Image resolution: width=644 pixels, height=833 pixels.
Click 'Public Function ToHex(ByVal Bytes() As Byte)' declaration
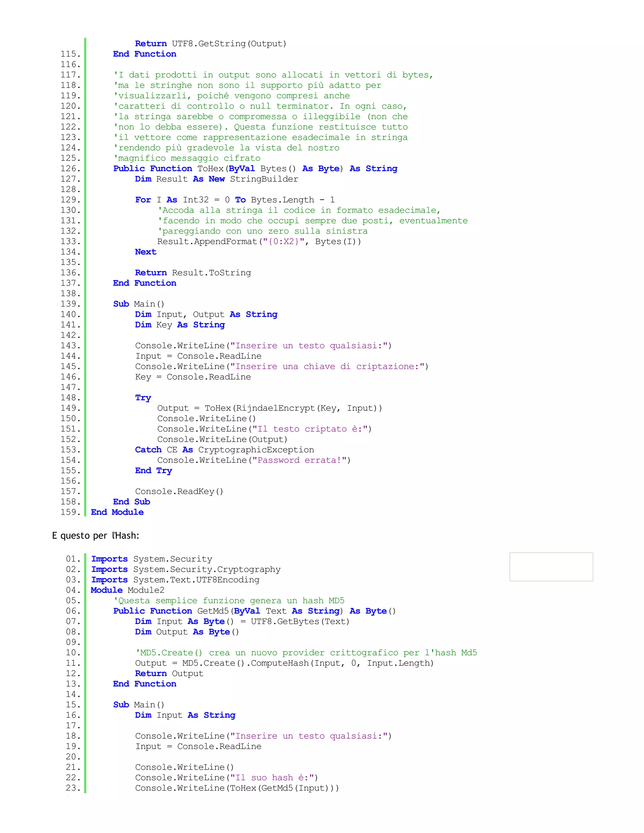pyautogui.click(x=255, y=168)
